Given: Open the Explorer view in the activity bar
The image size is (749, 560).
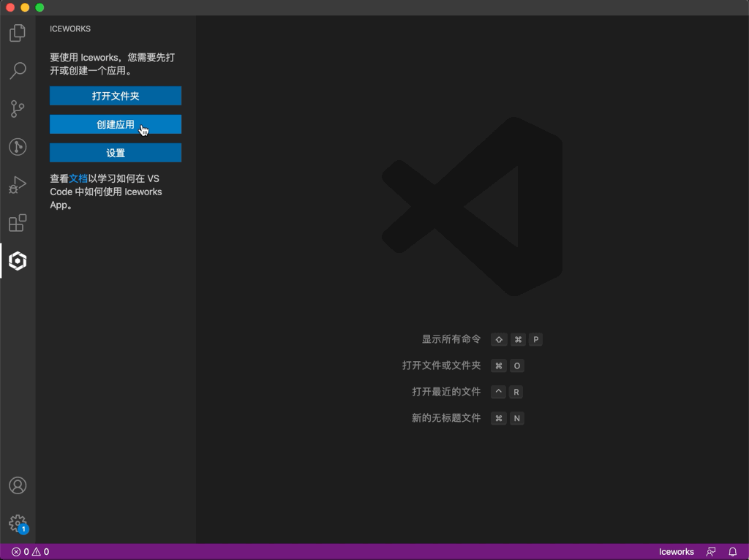Looking at the screenshot, I should click(18, 33).
